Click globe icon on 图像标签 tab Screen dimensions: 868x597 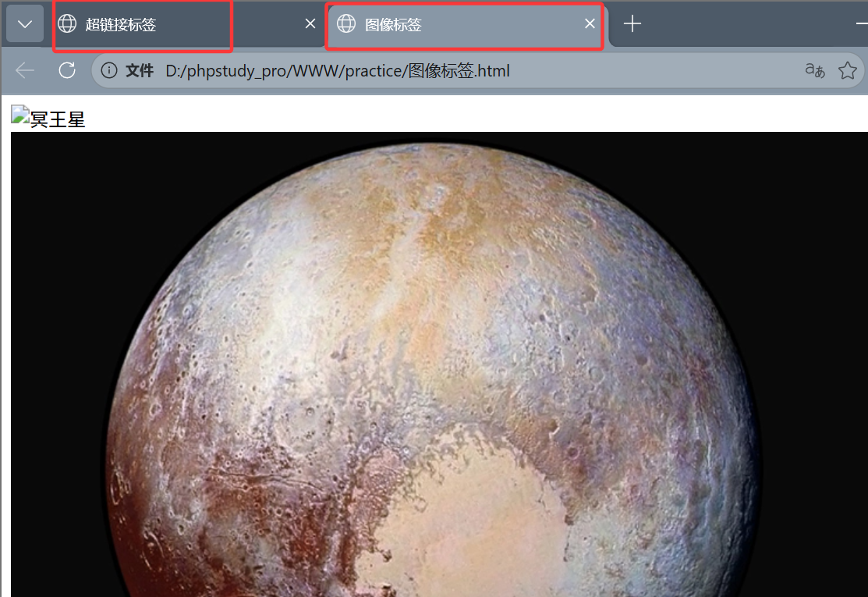click(346, 24)
